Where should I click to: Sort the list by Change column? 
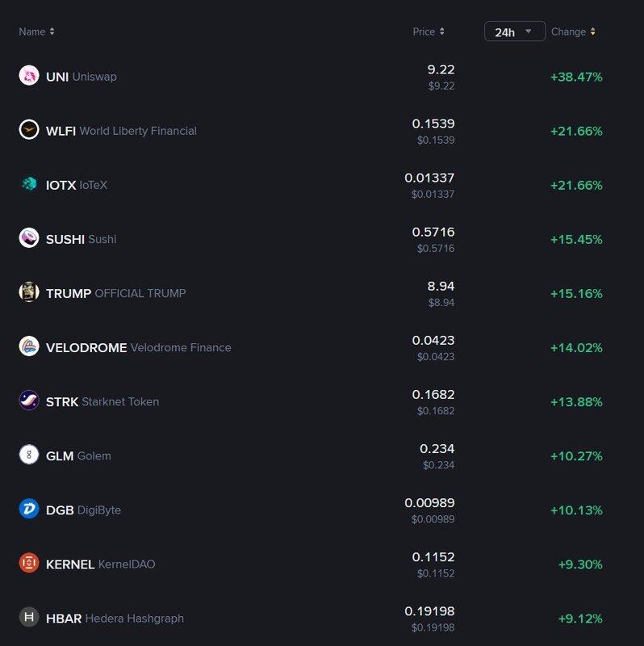coord(573,31)
